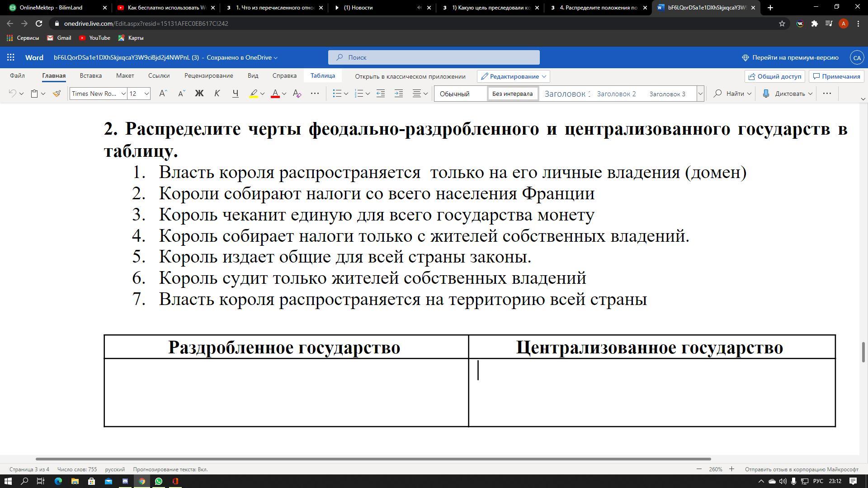This screenshot has height=488, width=868.
Task: Toggle underline formatting (Ч)
Action: 235,94
